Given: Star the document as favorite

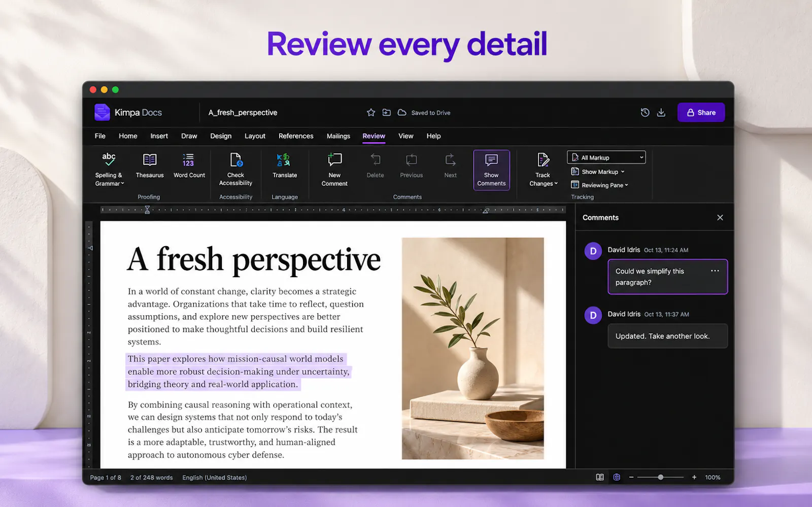Looking at the screenshot, I should click(x=371, y=113).
